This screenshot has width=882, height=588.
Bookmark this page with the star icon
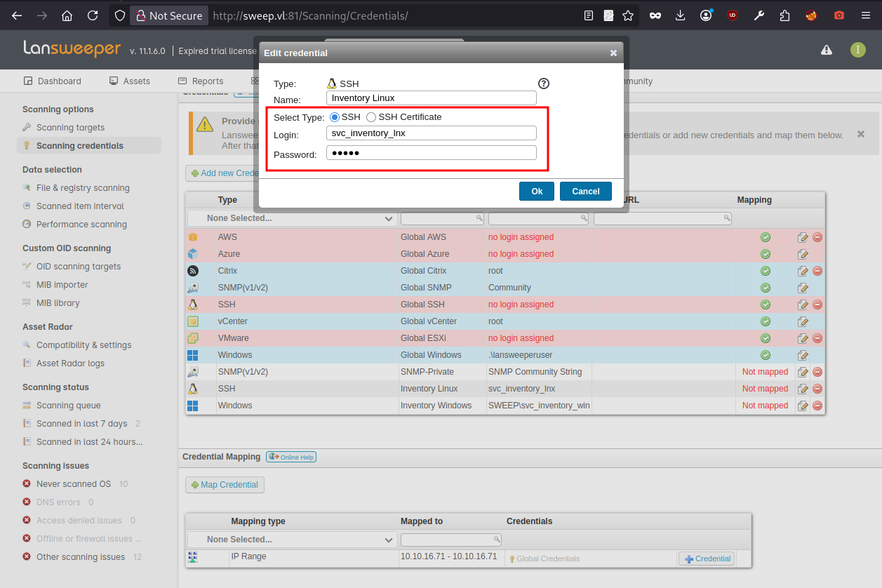pyautogui.click(x=627, y=15)
